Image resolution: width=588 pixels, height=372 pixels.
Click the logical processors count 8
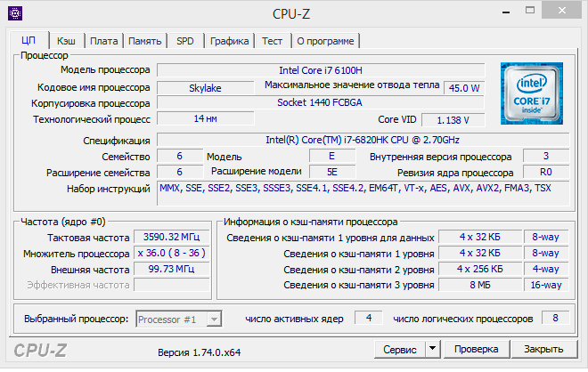(555, 318)
